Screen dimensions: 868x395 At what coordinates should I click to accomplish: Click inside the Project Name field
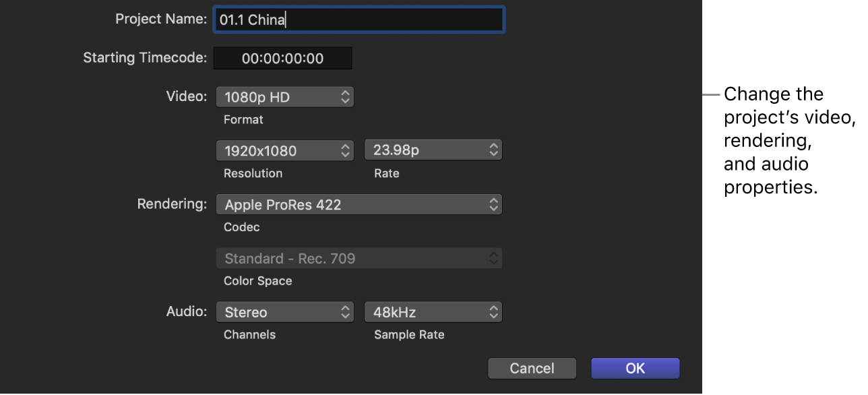(x=359, y=19)
